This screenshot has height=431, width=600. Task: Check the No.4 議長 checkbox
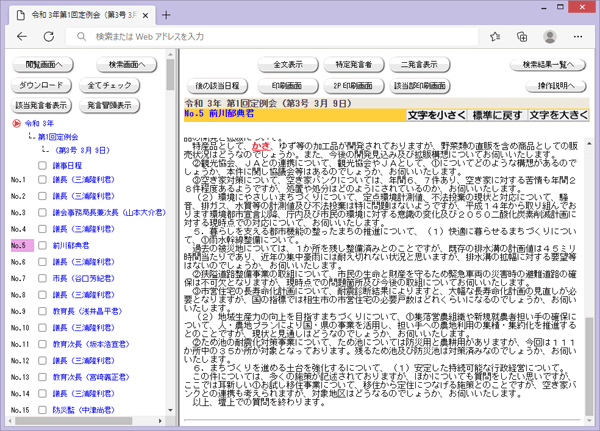pos(42,229)
